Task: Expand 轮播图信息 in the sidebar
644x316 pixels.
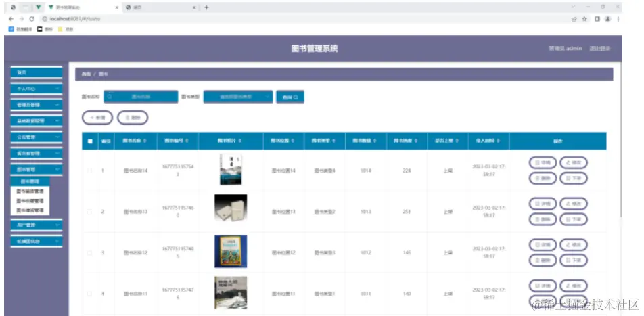Action: point(36,241)
